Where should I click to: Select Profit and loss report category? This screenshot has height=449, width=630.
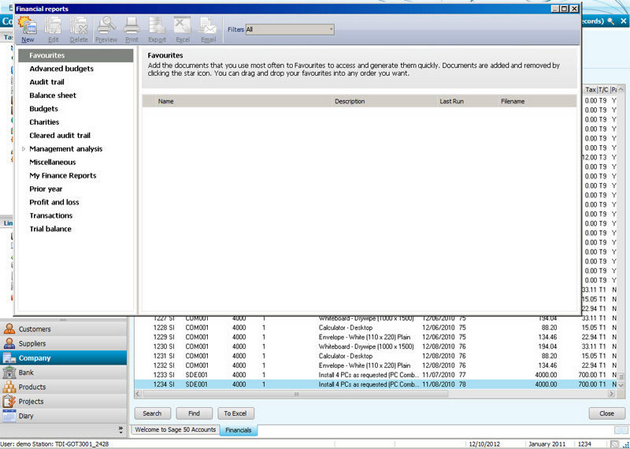click(53, 202)
